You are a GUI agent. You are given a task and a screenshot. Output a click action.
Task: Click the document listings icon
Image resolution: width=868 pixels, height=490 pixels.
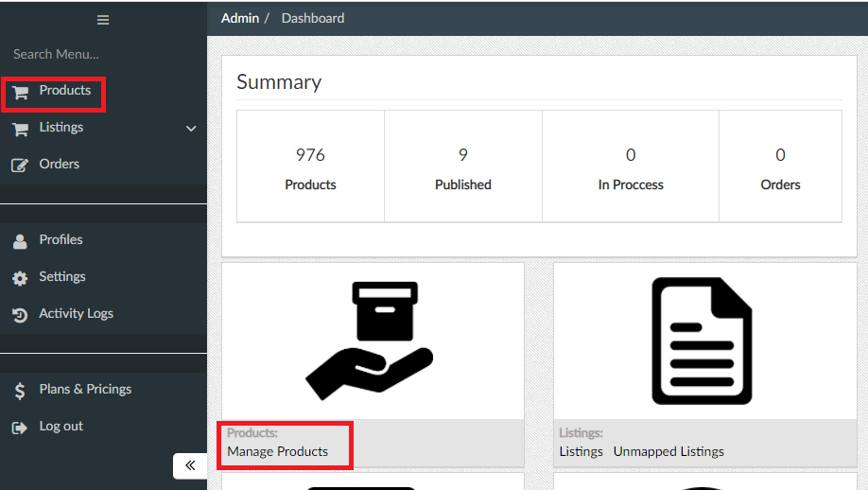pos(702,341)
